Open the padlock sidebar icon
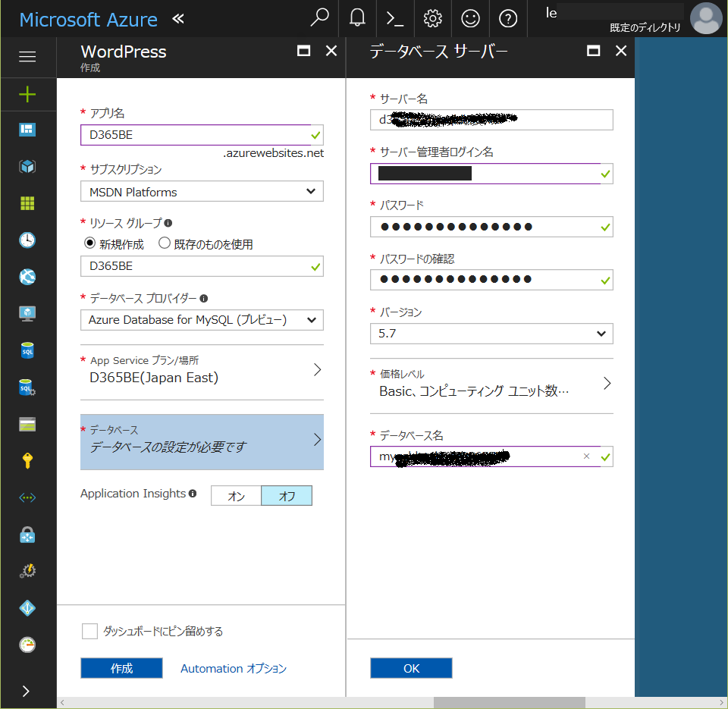Image resolution: width=728 pixels, height=709 pixels. tap(27, 535)
